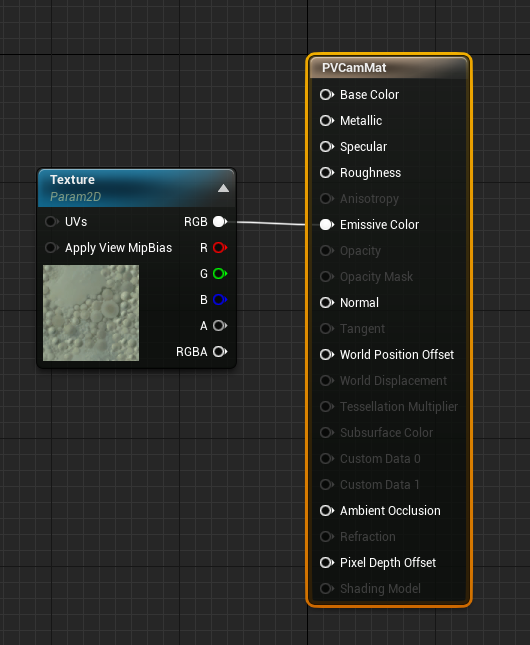Screen dimensions: 530x645
Task: Select the PVCamMat node title
Action: 354,67
